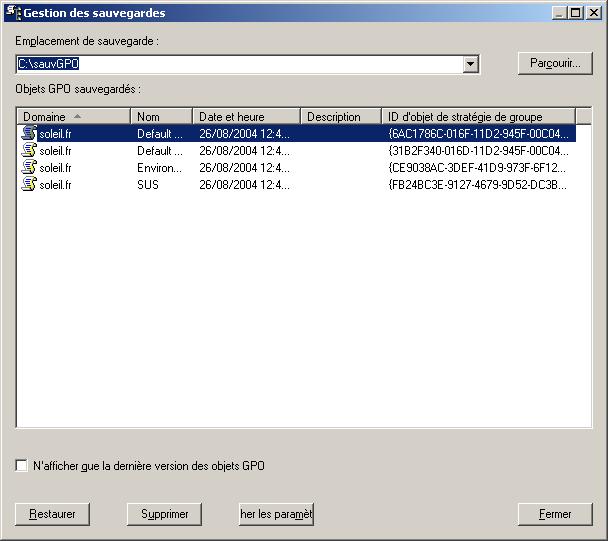Click the GPO icon in second soleil.fr row

(29, 150)
